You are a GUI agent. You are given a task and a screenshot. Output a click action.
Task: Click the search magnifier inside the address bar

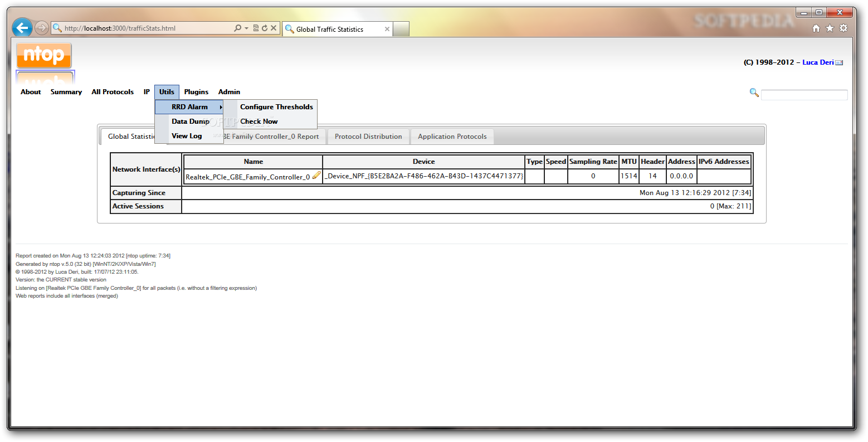[x=238, y=28]
